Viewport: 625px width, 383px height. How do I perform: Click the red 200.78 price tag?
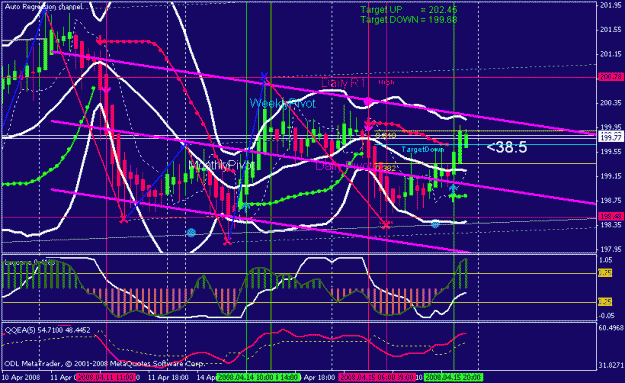(x=611, y=77)
